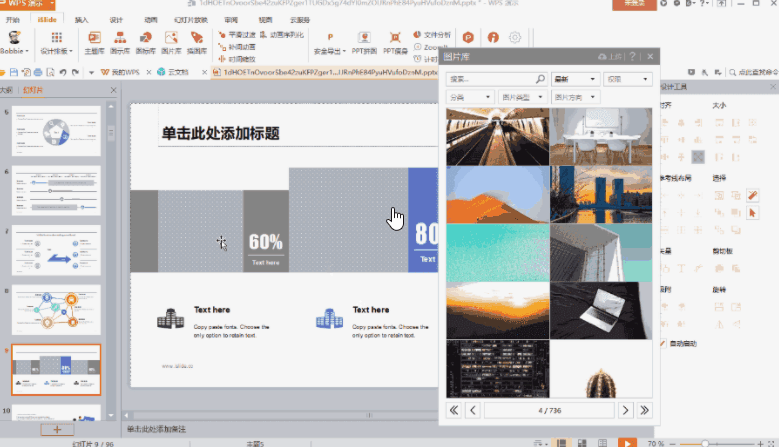Click the picture library search field

pyautogui.click(x=496, y=79)
